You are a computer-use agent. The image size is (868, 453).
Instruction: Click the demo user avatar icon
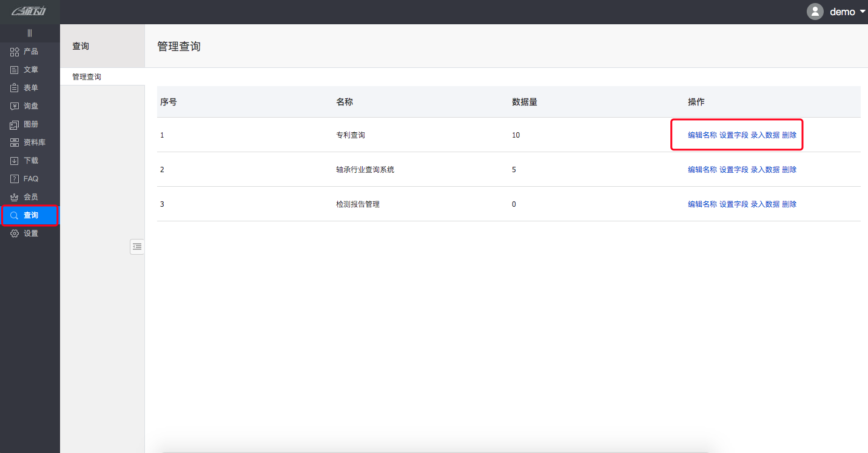coord(815,12)
